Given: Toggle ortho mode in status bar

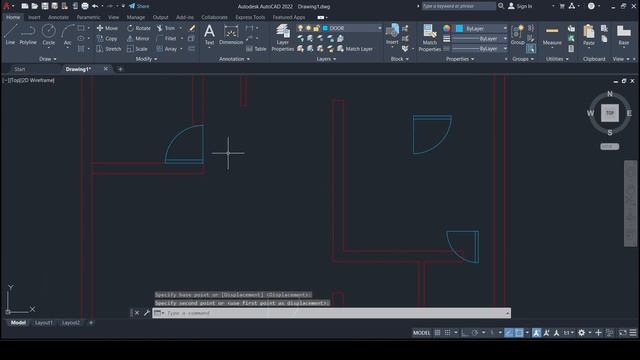Looking at the screenshot, I should coord(465,333).
